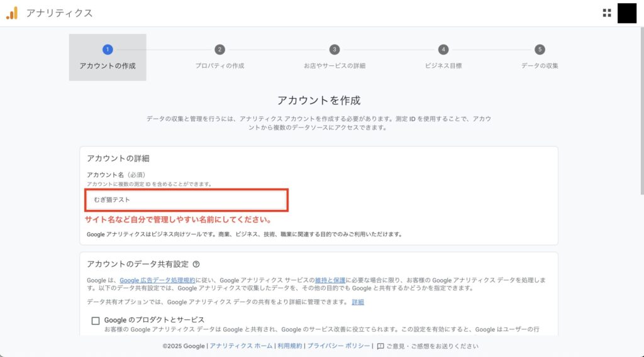Select step 2 プロパティの作成
This screenshot has height=357, width=644.
(219, 57)
